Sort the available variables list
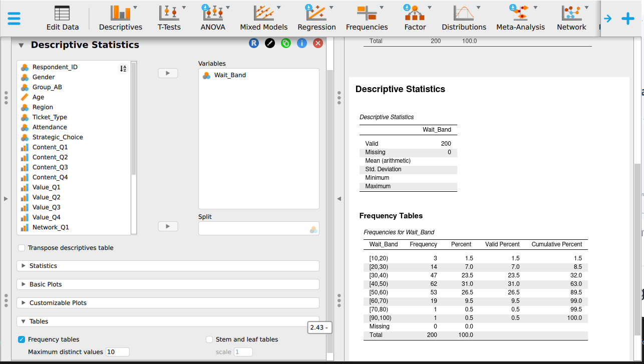 click(123, 69)
